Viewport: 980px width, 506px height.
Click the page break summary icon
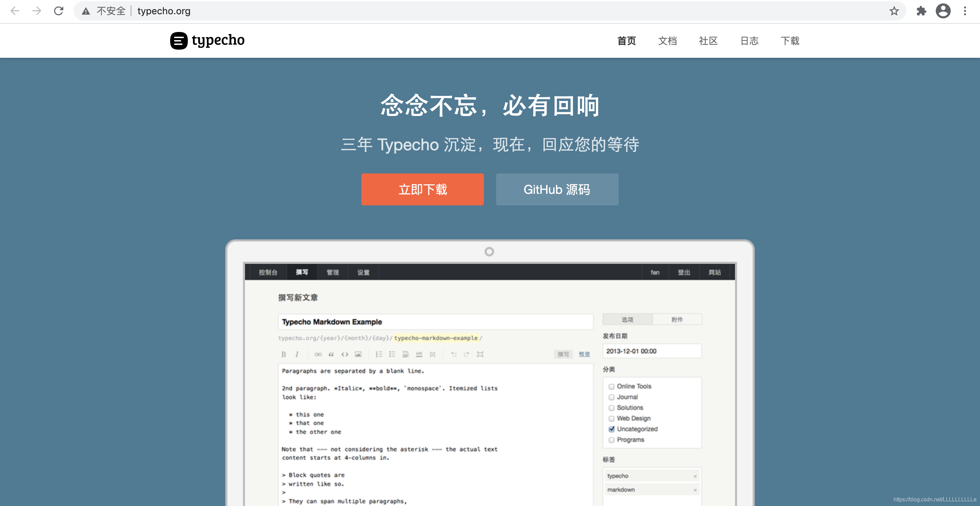tap(432, 354)
